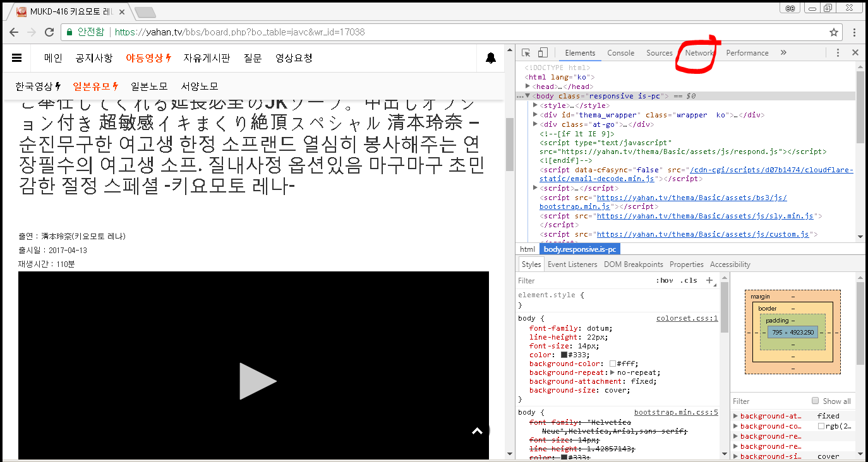
Task: Open the Network tab
Action: click(699, 53)
